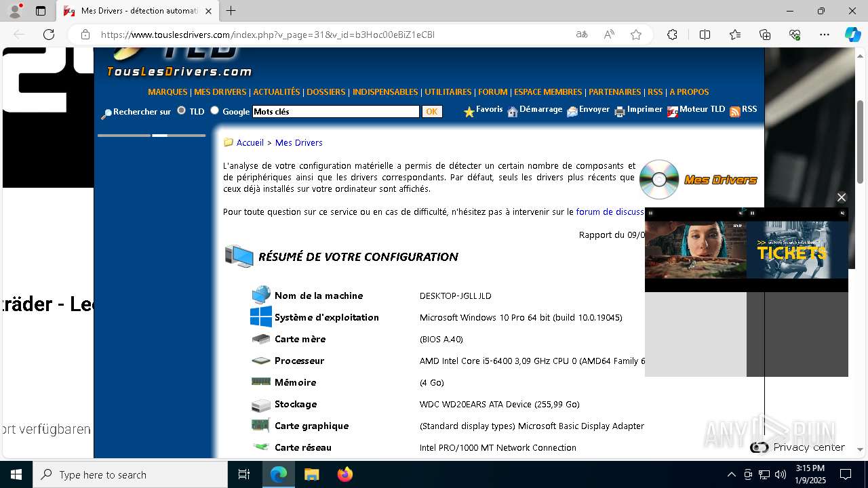Add this page to favorites star
The height and width of the screenshot is (488, 868).
coord(636,35)
